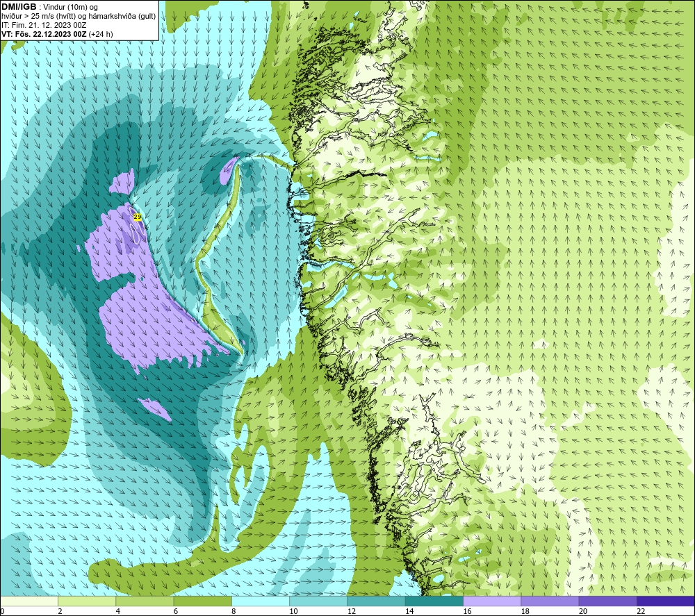Click the 'DMI/IGB : Vindur (10m) og' title line
The image size is (695, 616).
(50, 7)
